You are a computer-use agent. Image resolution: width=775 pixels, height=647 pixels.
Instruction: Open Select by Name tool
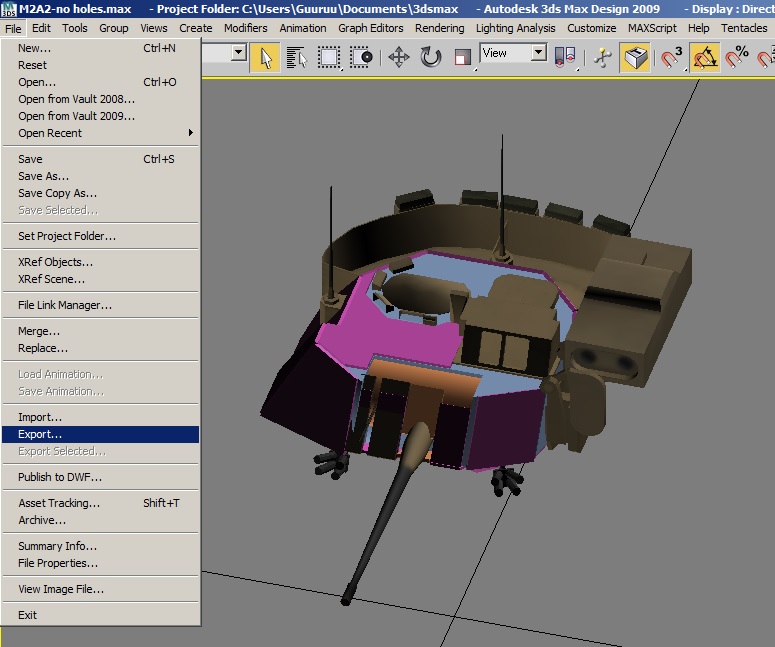click(297, 58)
